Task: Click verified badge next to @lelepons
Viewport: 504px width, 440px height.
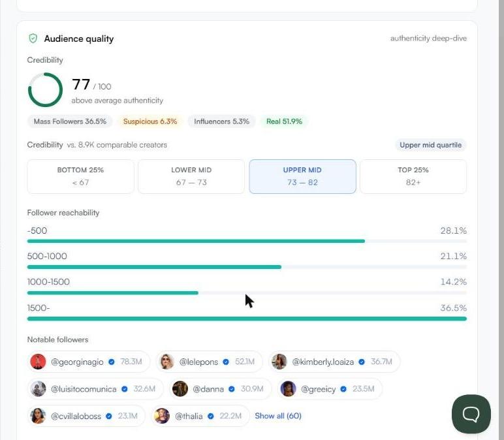Action: (x=226, y=362)
